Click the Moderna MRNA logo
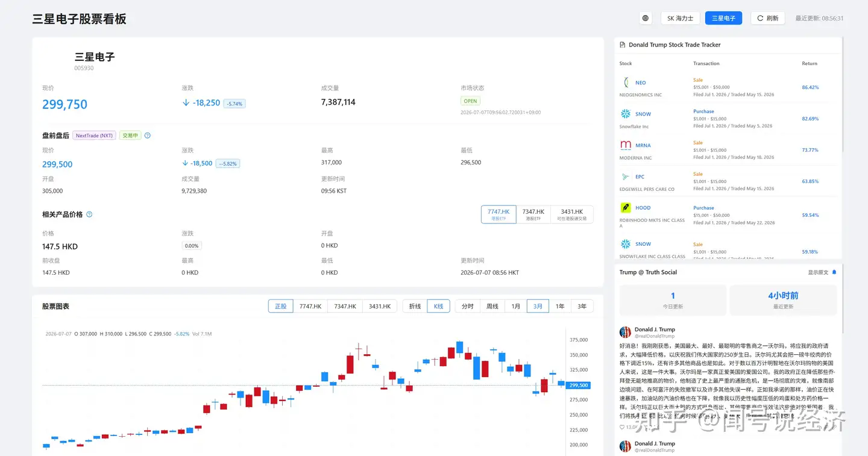 (626, 145)
